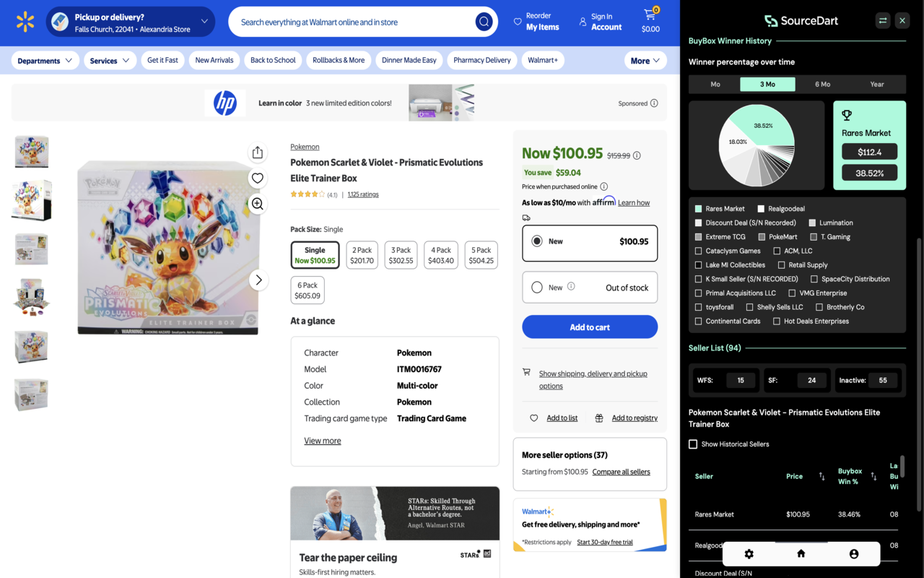Click the delivery truck icon
Screen dimensions: 924x578
(x=526, y=217)
